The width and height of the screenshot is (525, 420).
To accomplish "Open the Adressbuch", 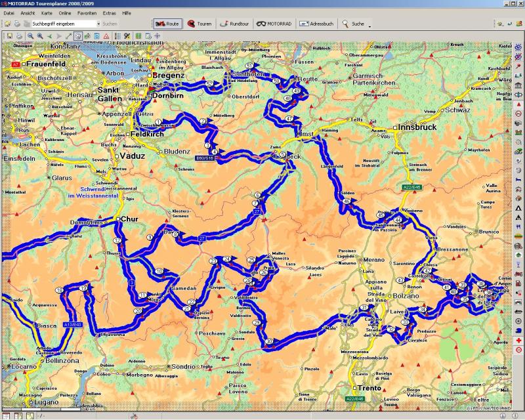I will click(x=316, y=24).
